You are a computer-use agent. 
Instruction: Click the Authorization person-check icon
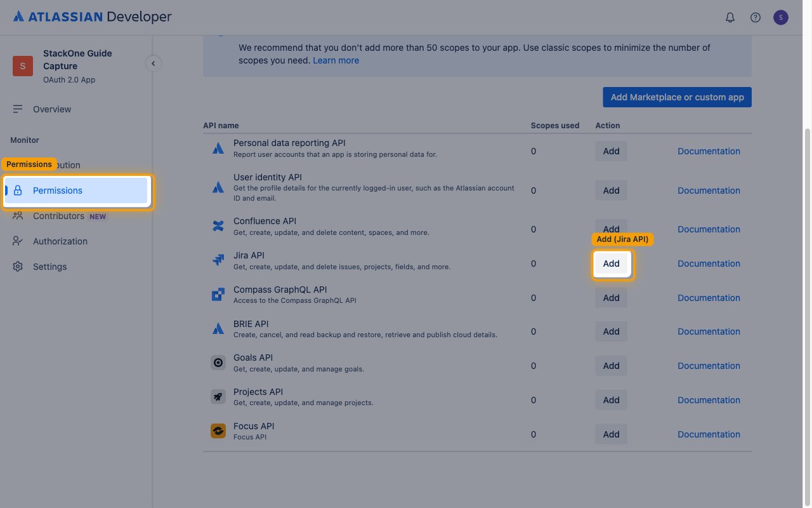[x=18, y=241]
